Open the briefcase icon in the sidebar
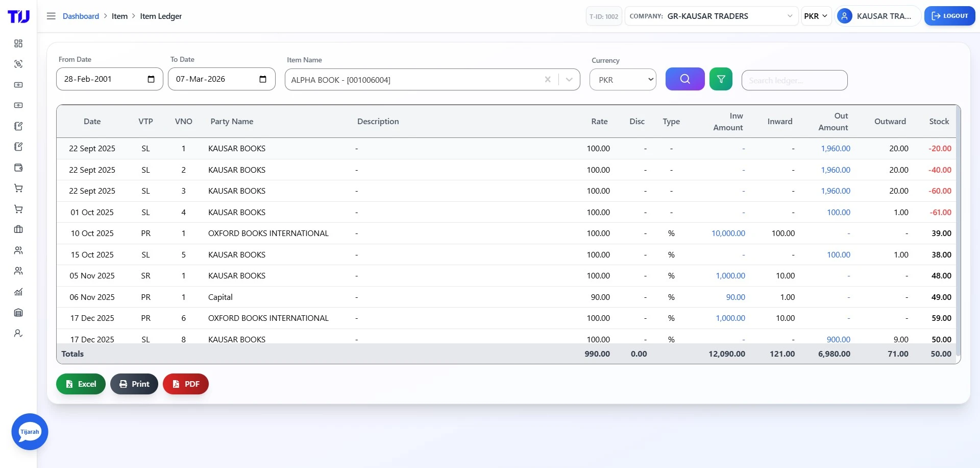 (x=18, y=229)
